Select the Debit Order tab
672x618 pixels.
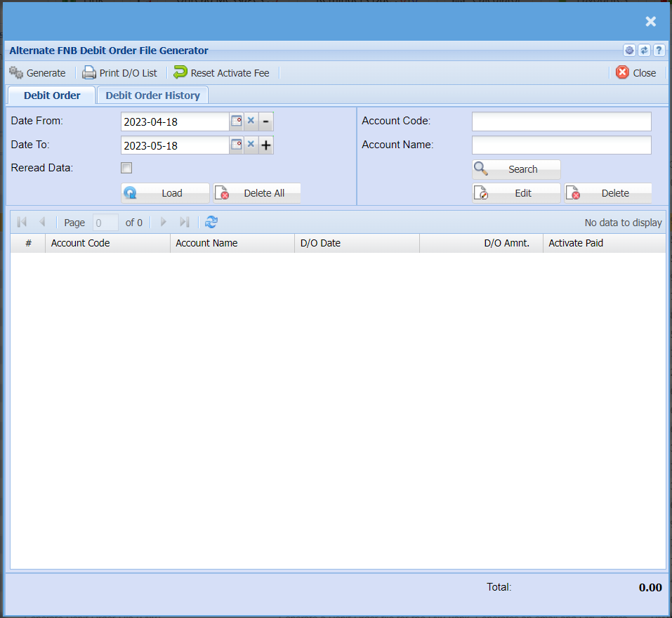pyautogui.click(x=52, y=96)
